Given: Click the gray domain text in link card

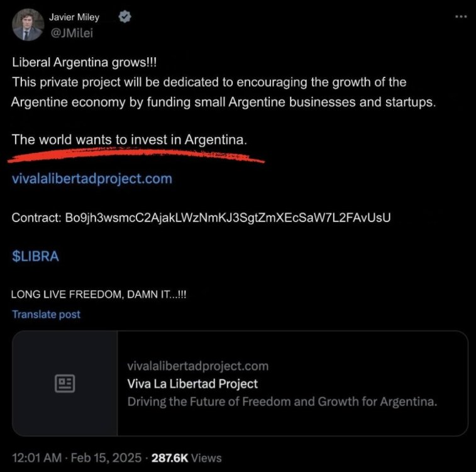Looking at the screenshot, I should pos(197,366).
